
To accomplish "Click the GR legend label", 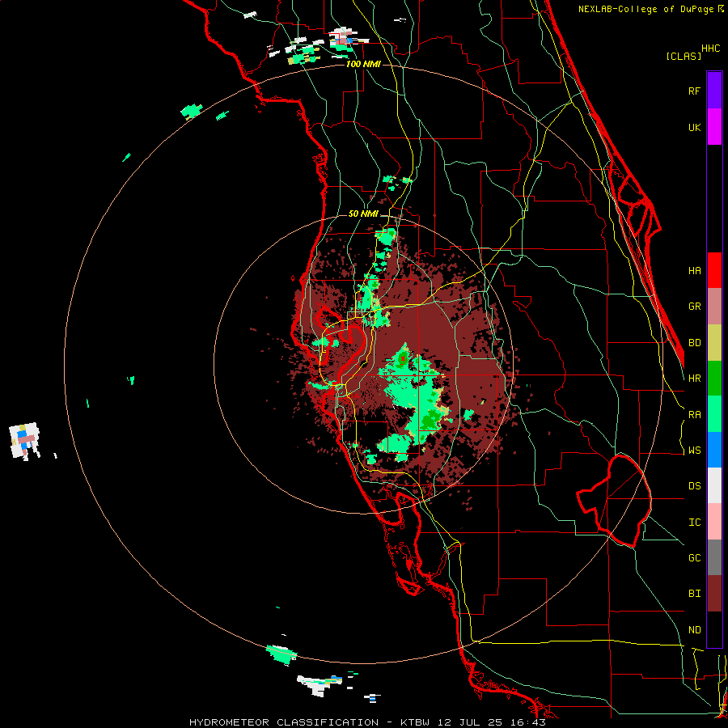I will pyautogui.click(x=694, y=307).
